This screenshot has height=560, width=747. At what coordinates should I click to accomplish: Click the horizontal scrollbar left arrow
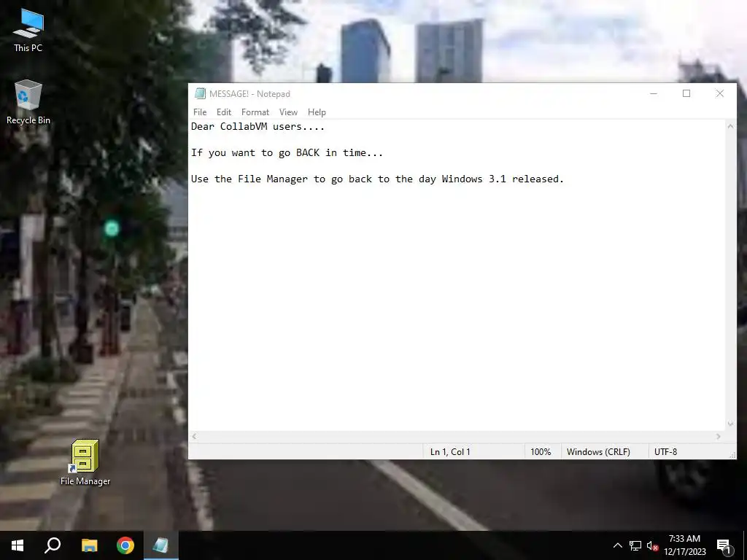point(194,437)
